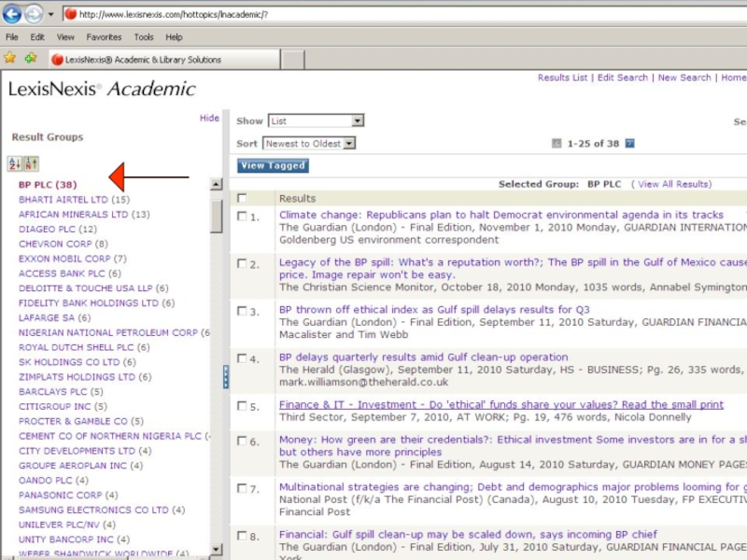The height and width of the screenshot is (560, 747).
Task: Open the Favorites star icon
Action: pos(10,59)
